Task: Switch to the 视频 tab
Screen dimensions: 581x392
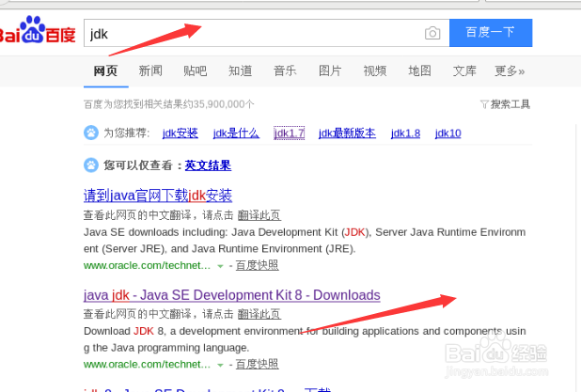Action: point(374,71)
